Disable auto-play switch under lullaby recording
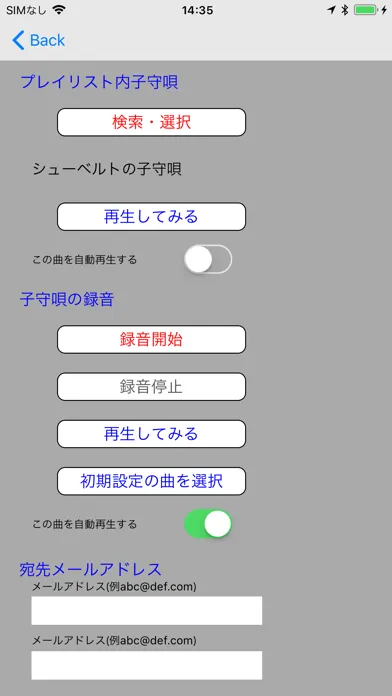This screenshot has width=392, height=696. coord(208,524)
